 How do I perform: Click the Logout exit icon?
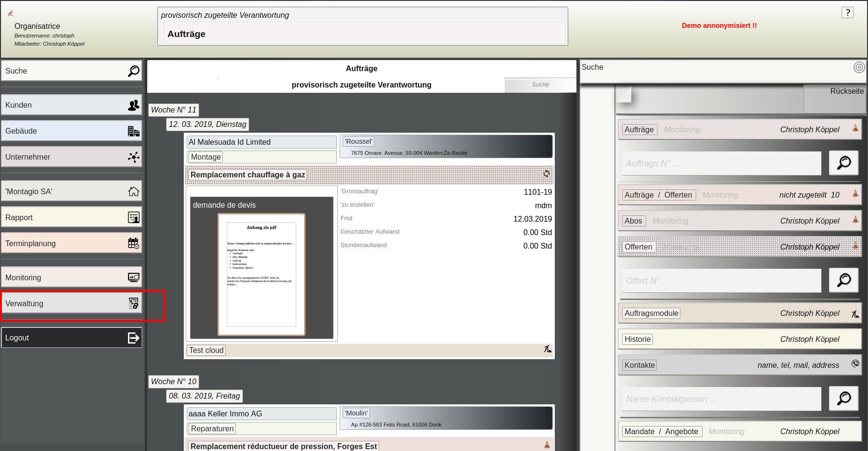point(133,338)
